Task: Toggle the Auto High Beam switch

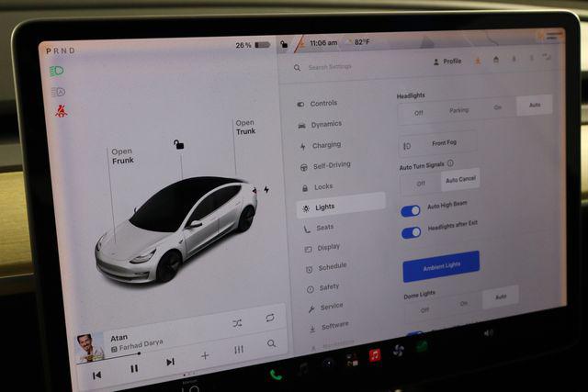Action: pyautogui.click(x=411, y=211)
